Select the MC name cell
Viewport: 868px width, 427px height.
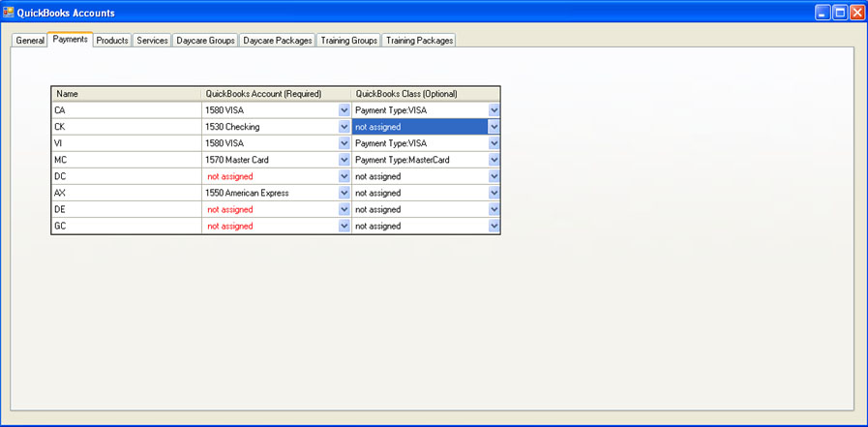(x=127, y=160)
